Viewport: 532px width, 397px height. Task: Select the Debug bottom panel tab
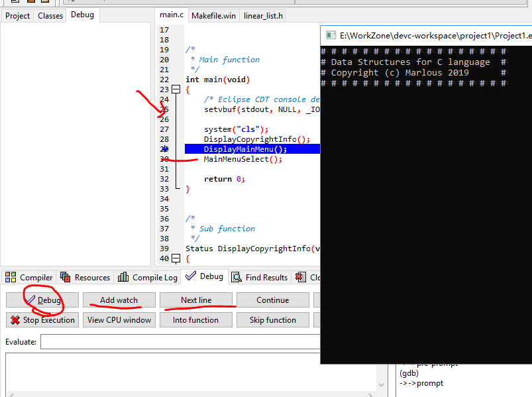point(205,276)
